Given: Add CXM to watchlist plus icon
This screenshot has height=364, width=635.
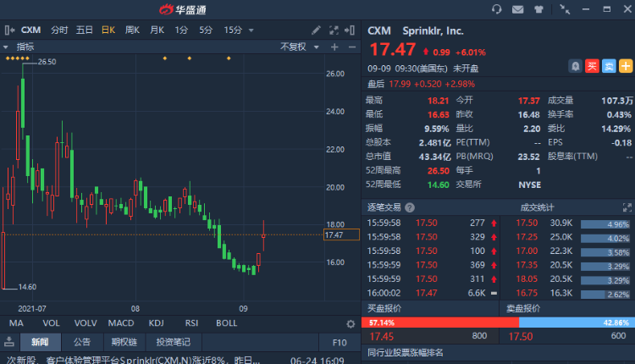Looking at the screenshot, I should point(626,66).
